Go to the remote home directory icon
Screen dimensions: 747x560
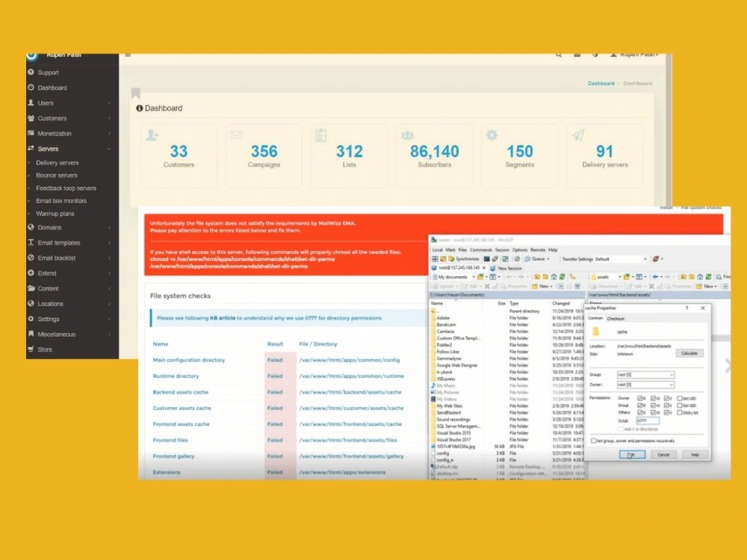[x=700, y=277]
